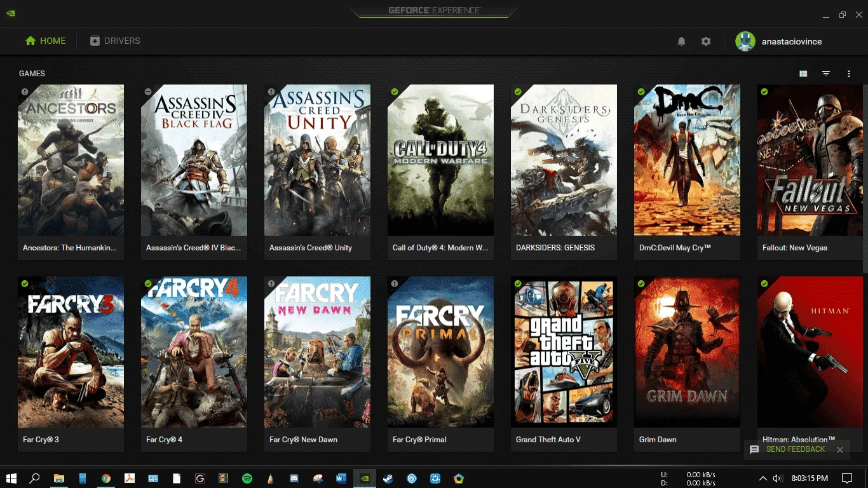Click the GAMES section heading
The height and width of the screenshot is (488, 868).
pyautogui.click(x=32, y=74)
